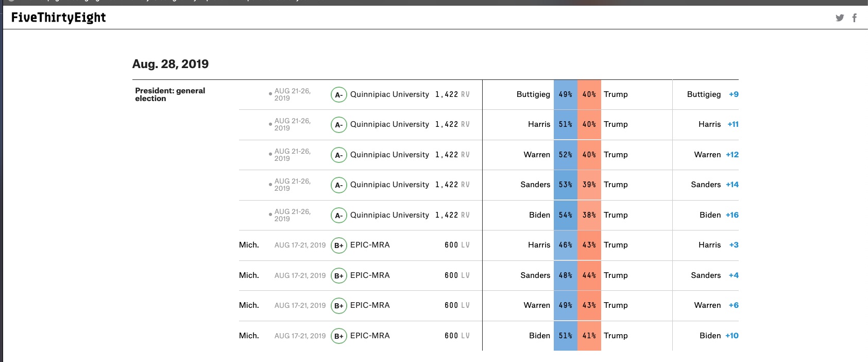Click Biden 54% blue cell

point(566,215)
